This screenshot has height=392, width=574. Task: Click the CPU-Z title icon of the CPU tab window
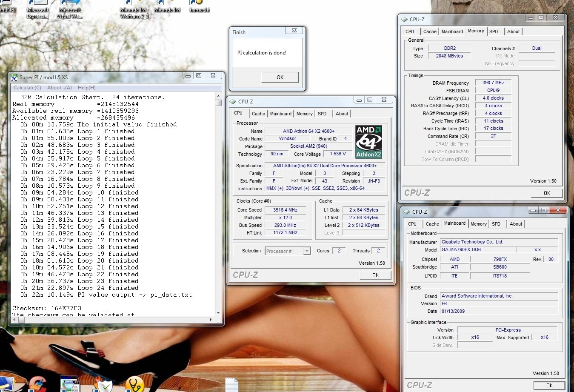(x=233, y=101)
